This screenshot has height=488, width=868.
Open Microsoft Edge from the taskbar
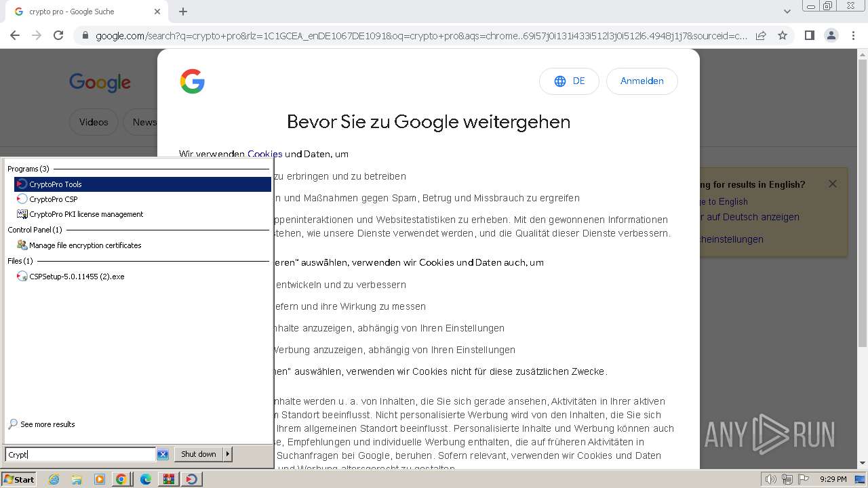point(146,479)
